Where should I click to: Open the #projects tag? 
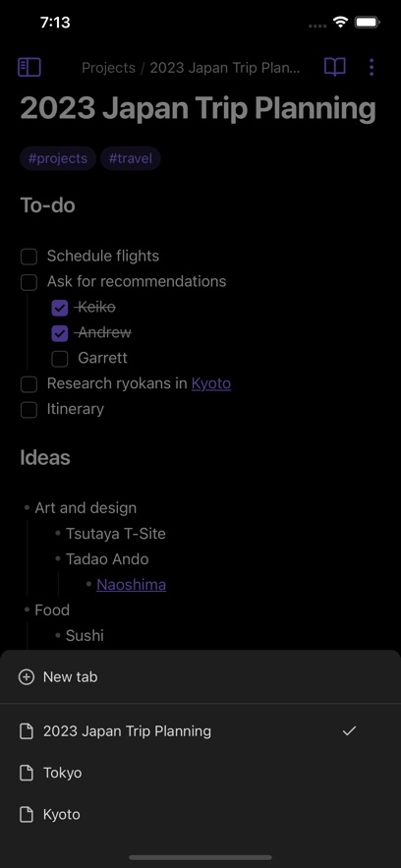pos(58,158)
